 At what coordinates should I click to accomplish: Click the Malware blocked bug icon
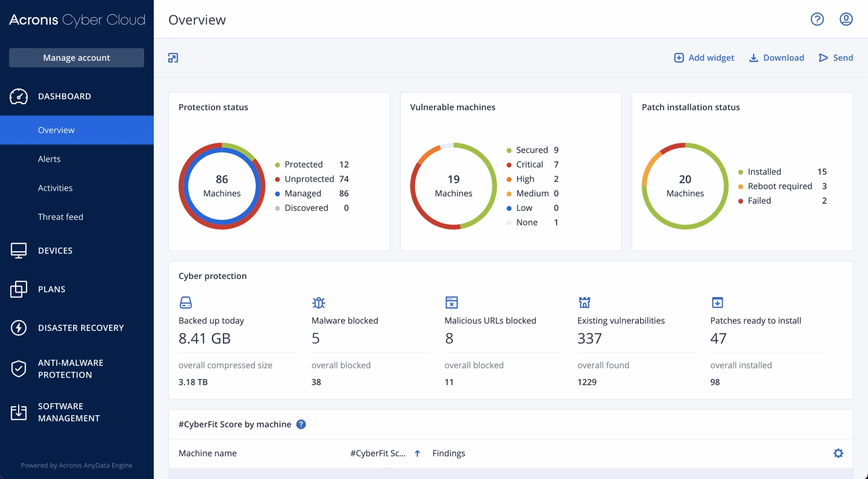tap(319, 302)
